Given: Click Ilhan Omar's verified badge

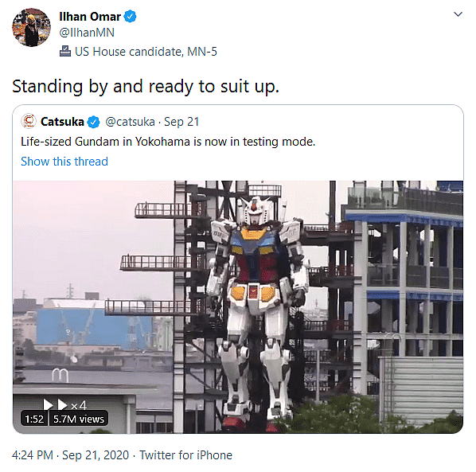Looking at the screenshot, I should point(131,17).
